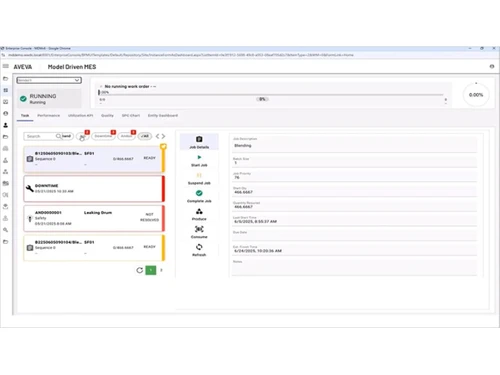Click the Start Job play icon

pos(199,157)
